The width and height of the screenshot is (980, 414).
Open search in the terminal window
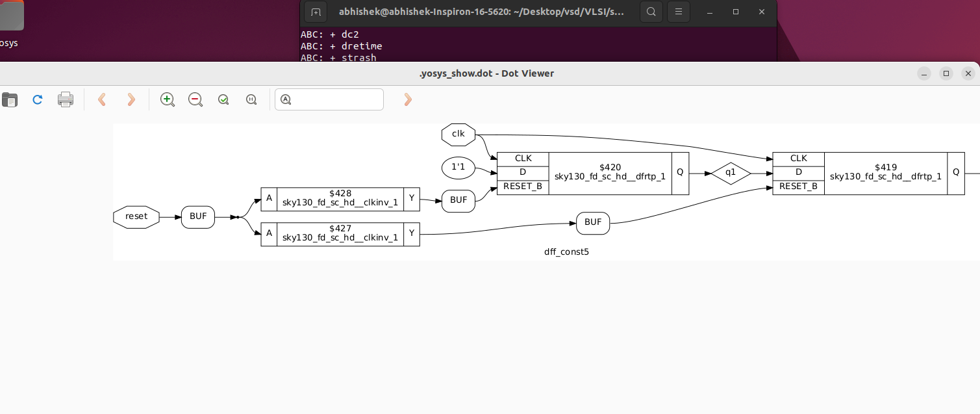tap(651, 12)
